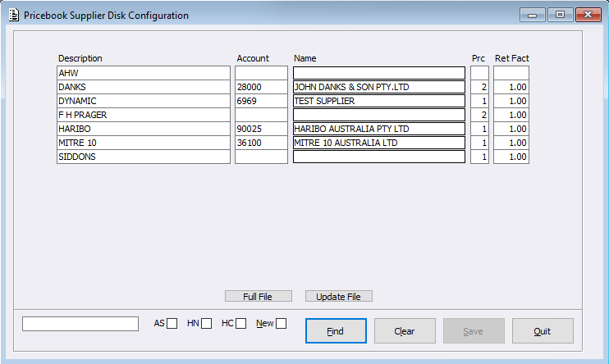Select the DANKS description cell
The image size is (609, 364).
tap(144, 87)
